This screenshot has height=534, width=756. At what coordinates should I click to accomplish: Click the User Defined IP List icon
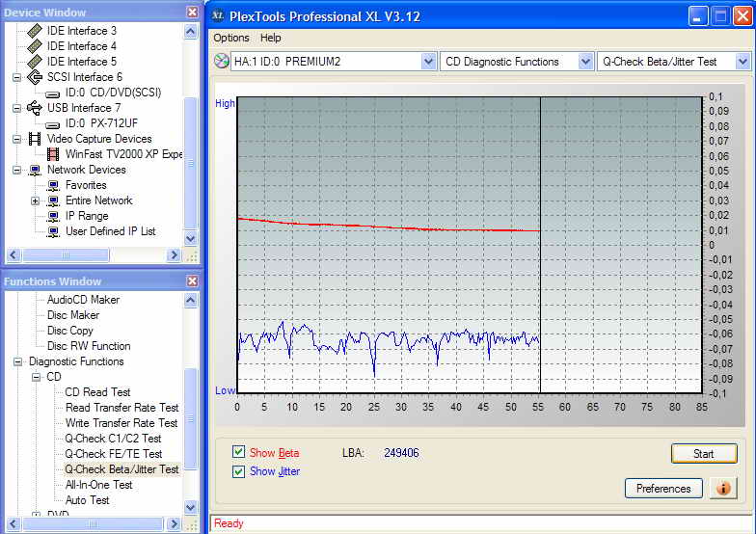coord(53,231)
